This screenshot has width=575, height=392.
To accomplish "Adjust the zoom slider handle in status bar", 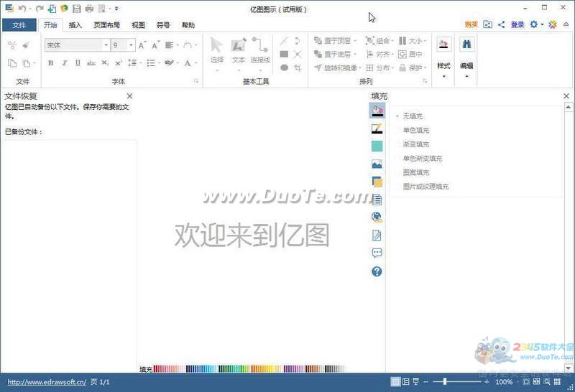I will click(445, 382).
